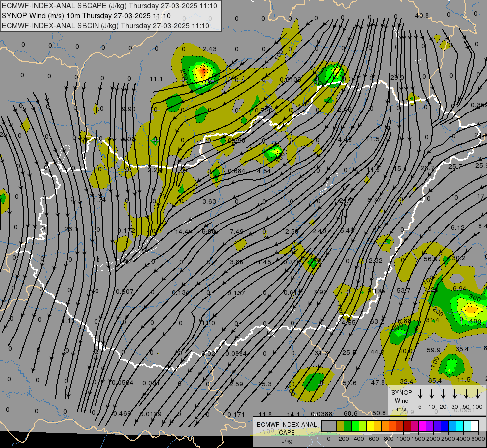The height and width of the screenshot is (448, 487).
Task: Click the 59.9 value on the map
Action: (x=434, y=350)
